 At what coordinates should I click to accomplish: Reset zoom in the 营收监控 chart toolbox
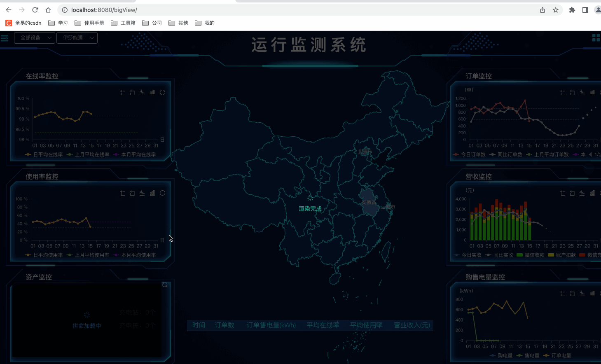(572, 193)
